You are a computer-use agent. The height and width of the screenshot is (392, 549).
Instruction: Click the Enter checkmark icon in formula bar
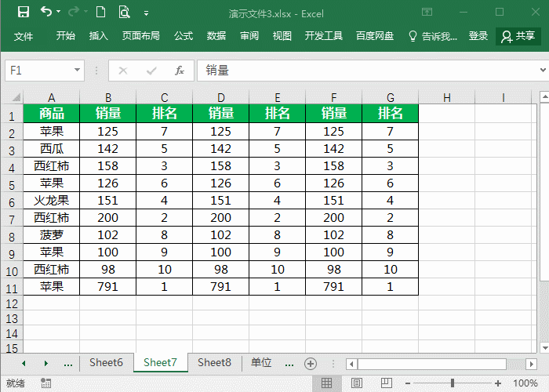point(151,71)
